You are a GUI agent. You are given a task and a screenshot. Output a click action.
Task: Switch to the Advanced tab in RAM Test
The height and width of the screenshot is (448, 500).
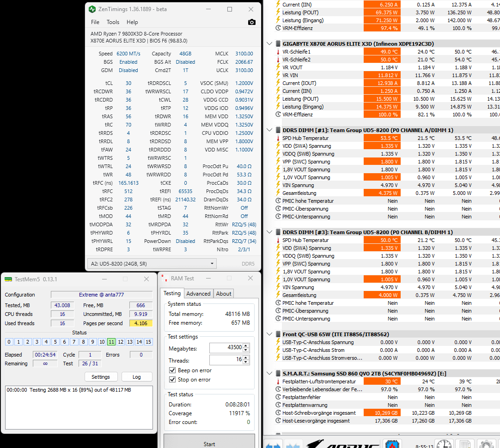click(x=198, y=293)
